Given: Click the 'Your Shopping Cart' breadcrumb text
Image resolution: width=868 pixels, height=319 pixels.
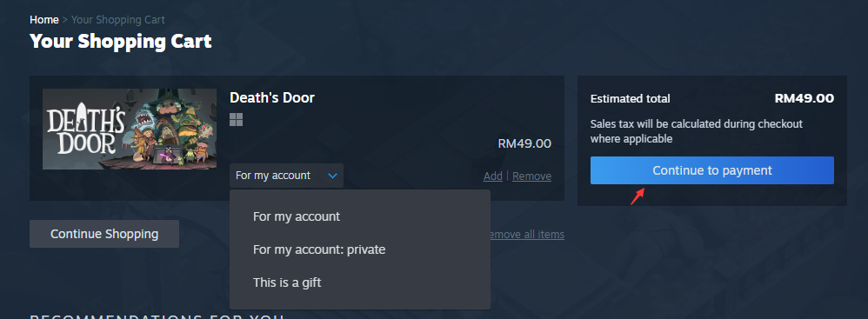Looking at the screenshot, I should (118, 20).
